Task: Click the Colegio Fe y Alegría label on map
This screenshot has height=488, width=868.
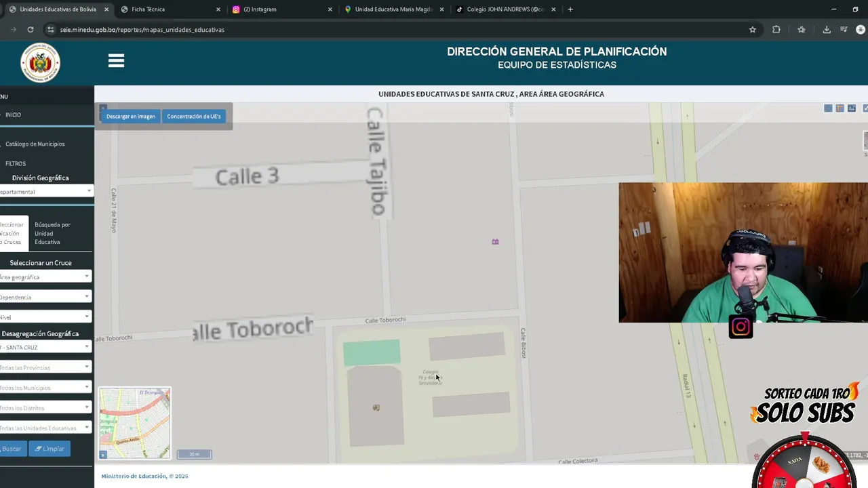Action: [430, 378]
